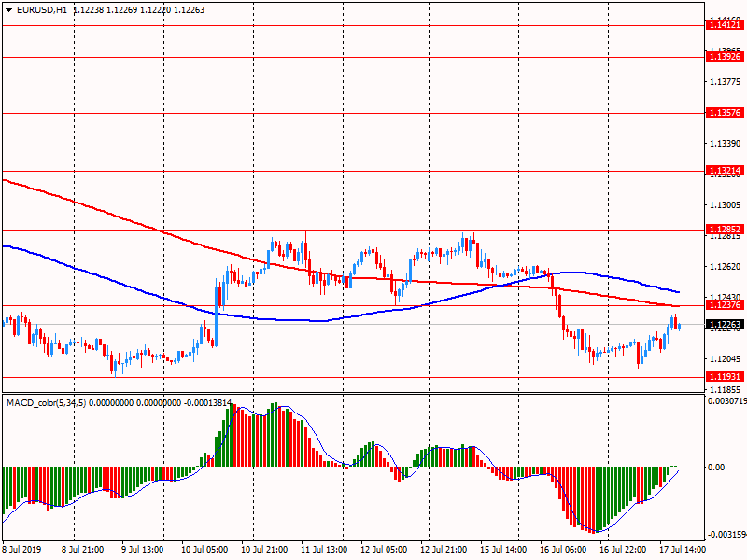Click the 17 Jul 14:00 time label
This screenshot has width=747, height=560.
point(683,549)
